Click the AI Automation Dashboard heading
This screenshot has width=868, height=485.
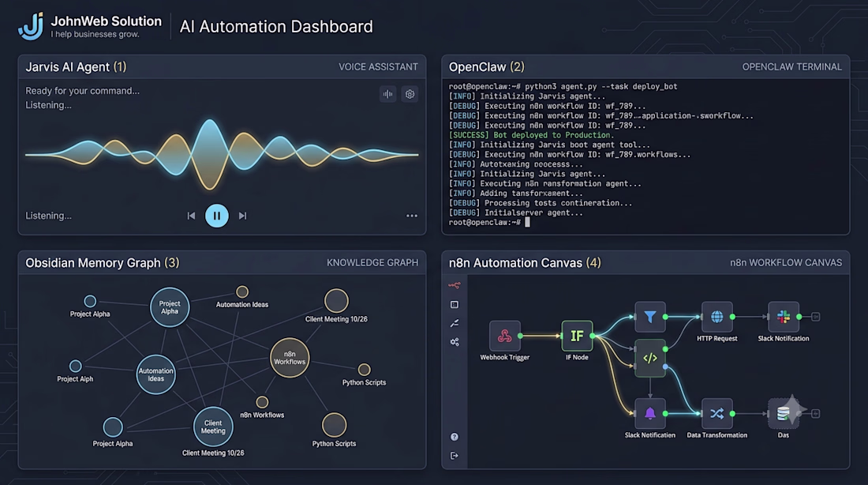tap(276, 27)
